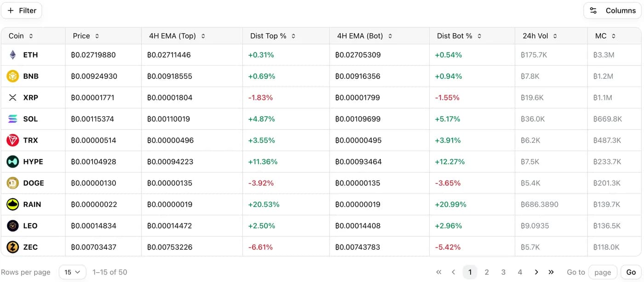The width and height of the screenshot is (644, 282).
Task: Sort by the Price column header
Action: click(x=86, y=36)
